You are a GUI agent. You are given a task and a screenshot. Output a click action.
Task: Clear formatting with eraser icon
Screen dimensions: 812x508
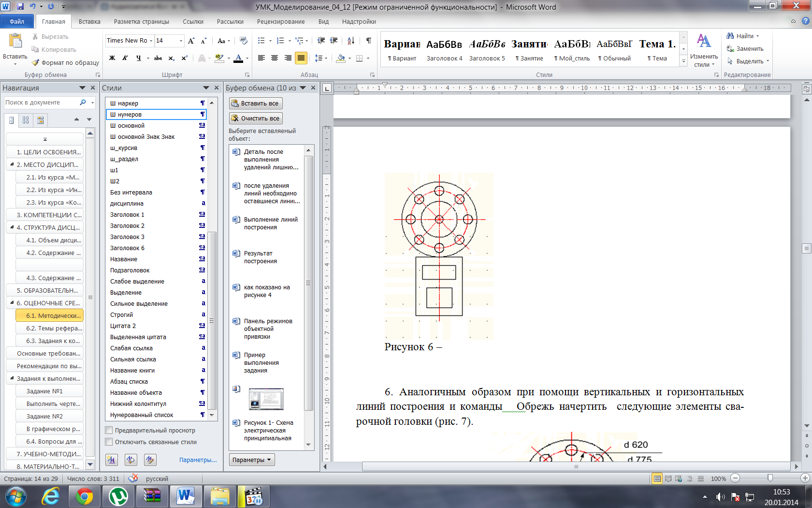(x=244, y=41)
